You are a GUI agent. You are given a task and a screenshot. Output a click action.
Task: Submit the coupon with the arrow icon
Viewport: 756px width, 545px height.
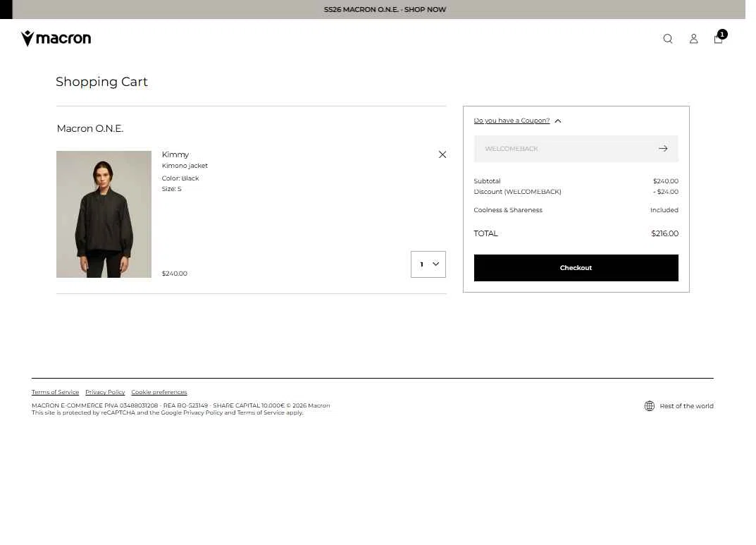coord(663,149)
